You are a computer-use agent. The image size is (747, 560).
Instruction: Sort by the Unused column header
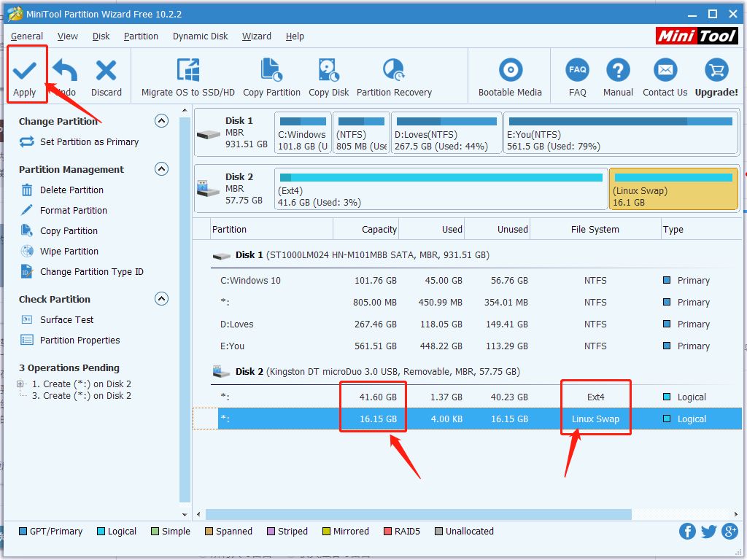click(498, 230)
